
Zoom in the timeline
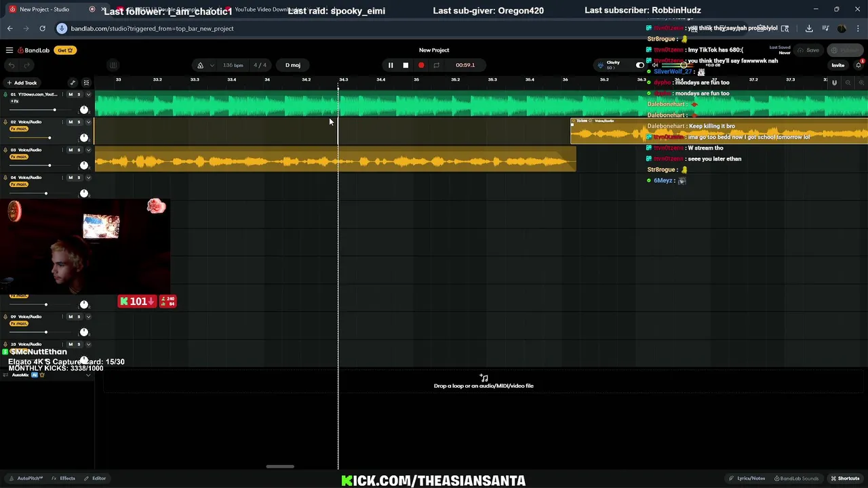[x=861, y=83]
